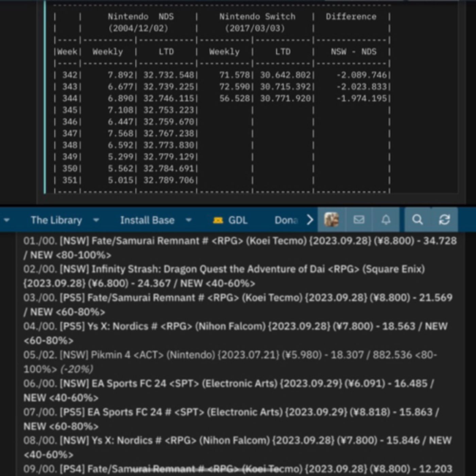This screenshot has width=476, height=476.
Task: Click rank 09 PS4 Fate/Samurai Remnant entry
Action: point(238,469)
